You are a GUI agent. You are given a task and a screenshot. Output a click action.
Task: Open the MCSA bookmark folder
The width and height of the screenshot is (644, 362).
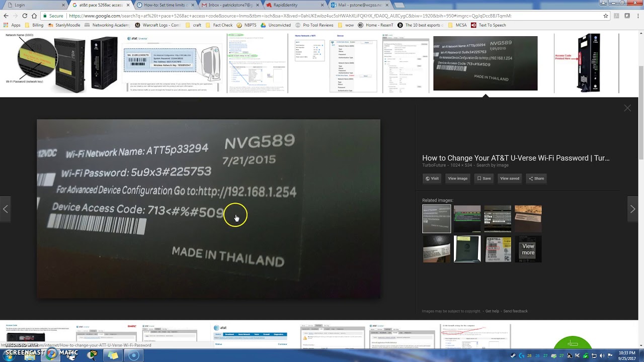coord(456,25)
